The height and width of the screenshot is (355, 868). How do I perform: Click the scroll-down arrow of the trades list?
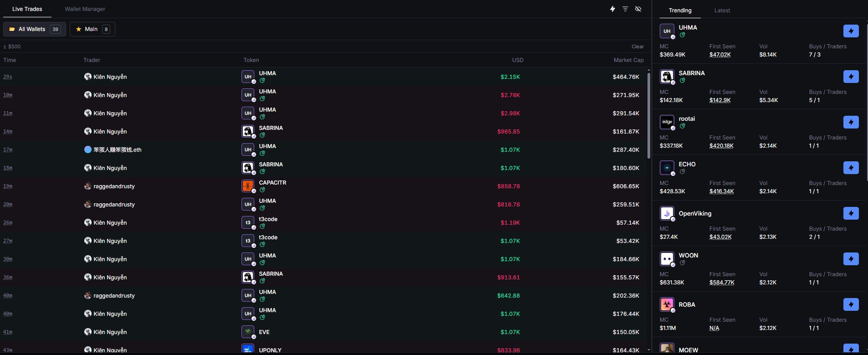click(649, 350)
